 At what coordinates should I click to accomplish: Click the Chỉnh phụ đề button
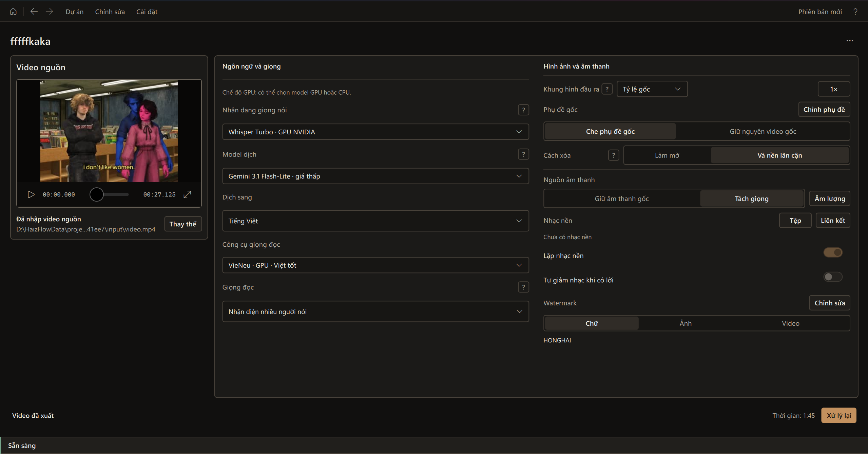(824, 110)
